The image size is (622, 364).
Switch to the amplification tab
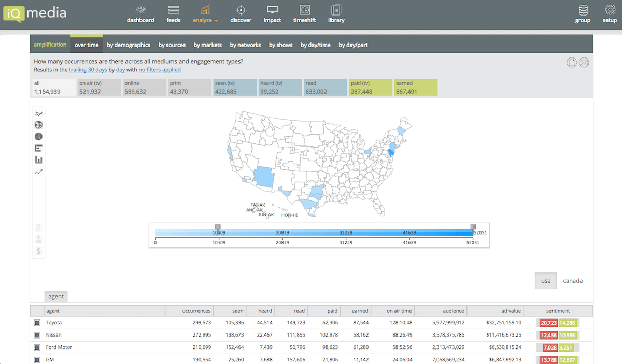(50, 45)
